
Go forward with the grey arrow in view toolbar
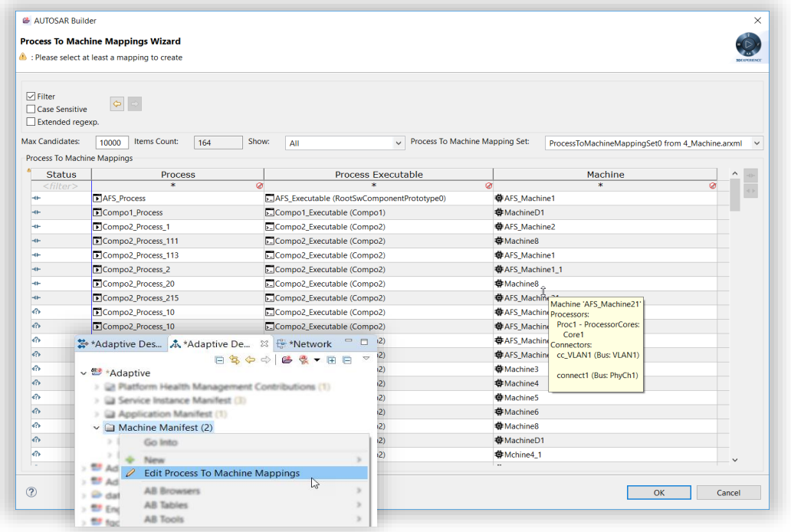265,360
